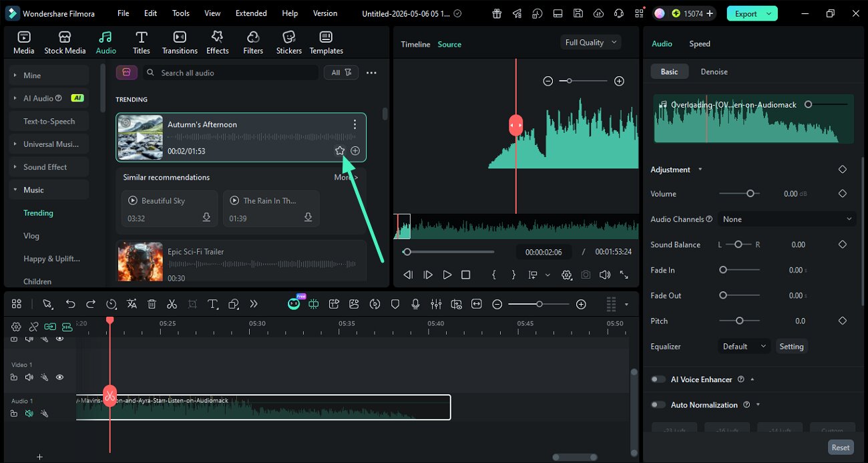868x463 pixels.
Task: Open the All filter dropdown
Action: (x=341, y=73)
